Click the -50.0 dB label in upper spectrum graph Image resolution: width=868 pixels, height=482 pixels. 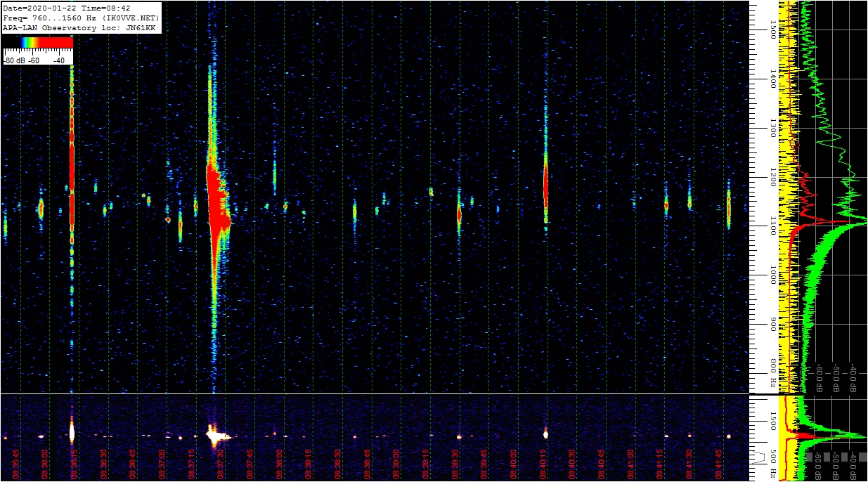(836, 377)
